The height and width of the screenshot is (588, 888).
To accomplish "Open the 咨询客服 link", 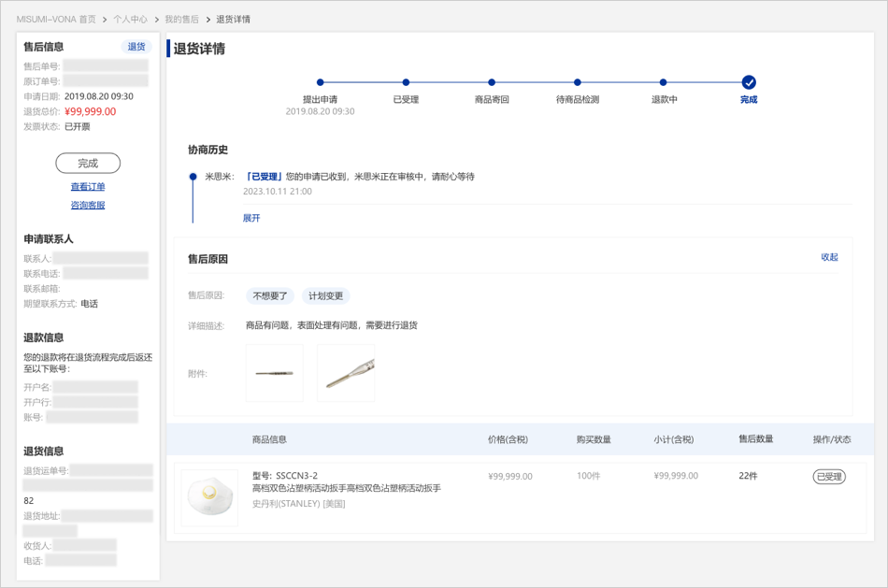I will pyautogui.click(x=88, y=205).
